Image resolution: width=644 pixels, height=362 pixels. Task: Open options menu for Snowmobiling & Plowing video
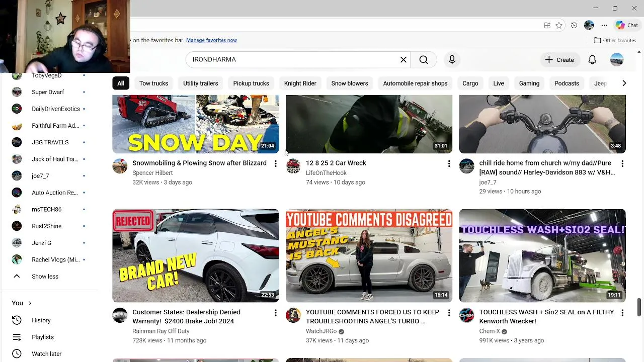(275, 163)
